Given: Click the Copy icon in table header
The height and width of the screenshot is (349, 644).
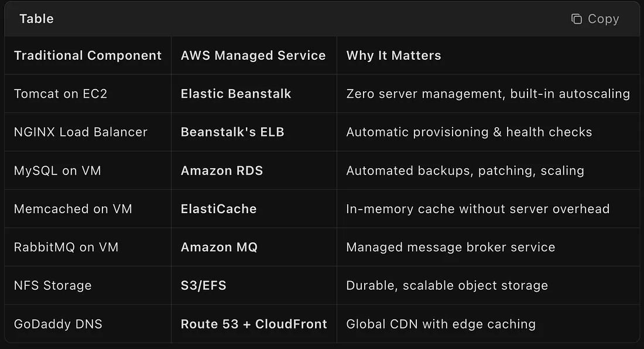Looking at the screenshot, I should pos(577,19).
